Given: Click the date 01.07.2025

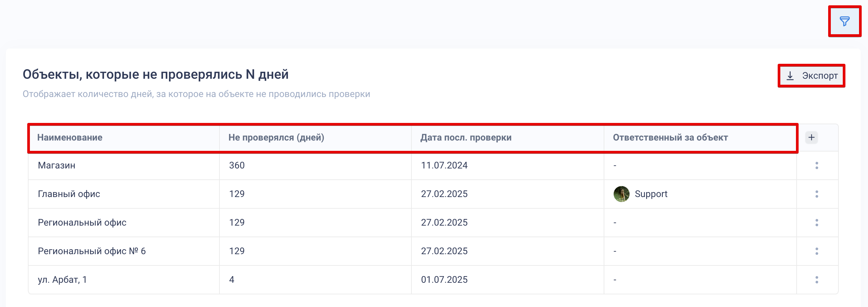Looking at the screenshot, I should coord(444,280).
